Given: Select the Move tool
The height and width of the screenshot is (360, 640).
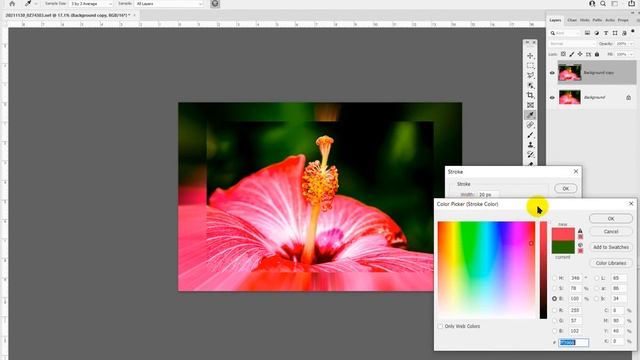Looking at the screenshot, I should coord(530,56).
